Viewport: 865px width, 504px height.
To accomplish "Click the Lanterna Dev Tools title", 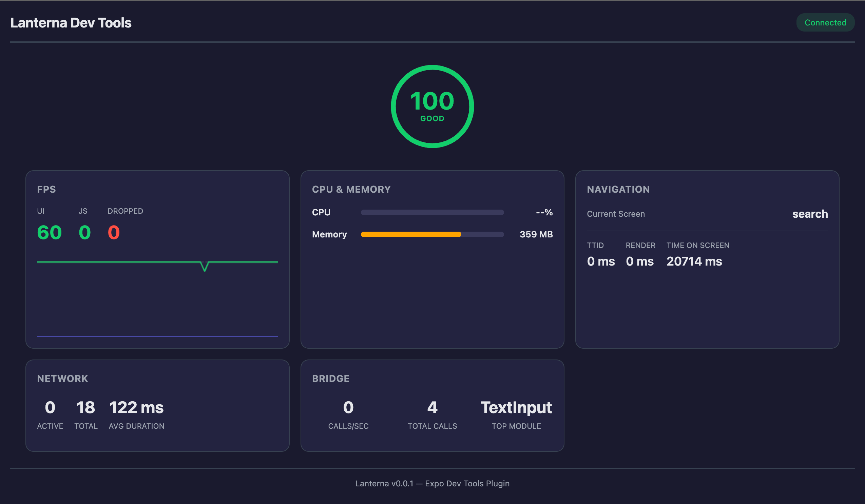I will coord(71,23).
